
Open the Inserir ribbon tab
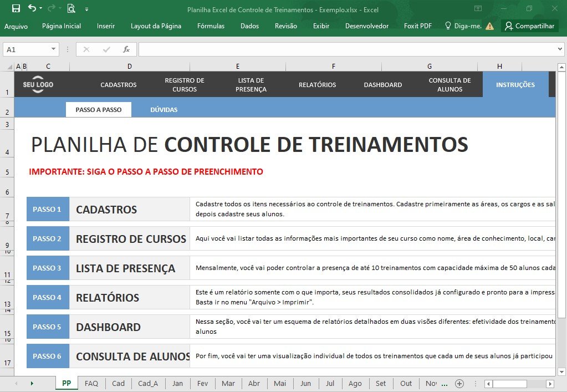pyautogui.click(x=106, y=26)
